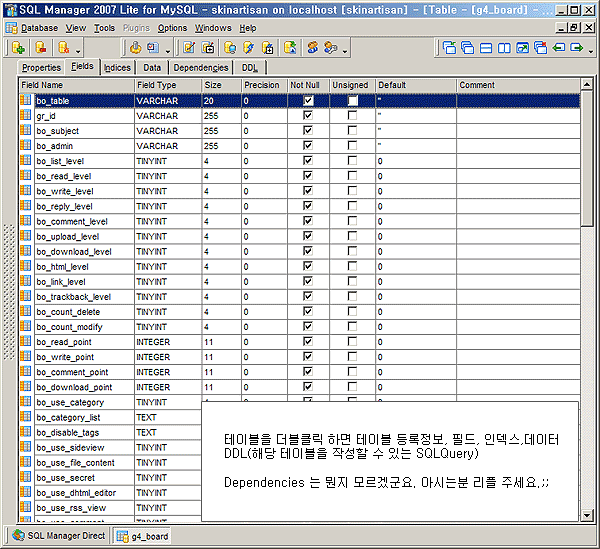Screen dimensions: 600x549
Task: Click the first window-layout icon with green arrow
Action: (x=449, y=48)
